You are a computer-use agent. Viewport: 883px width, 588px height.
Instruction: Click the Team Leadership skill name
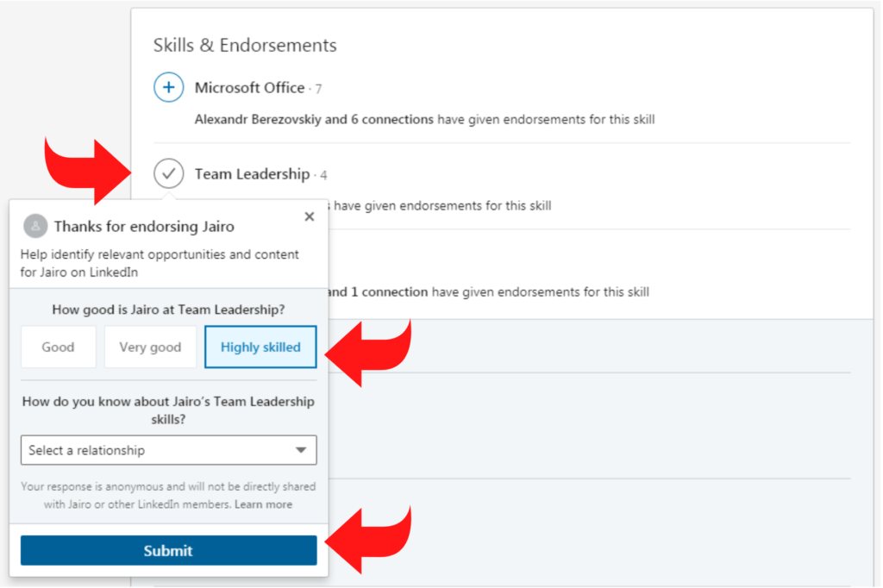click(250, 173)
